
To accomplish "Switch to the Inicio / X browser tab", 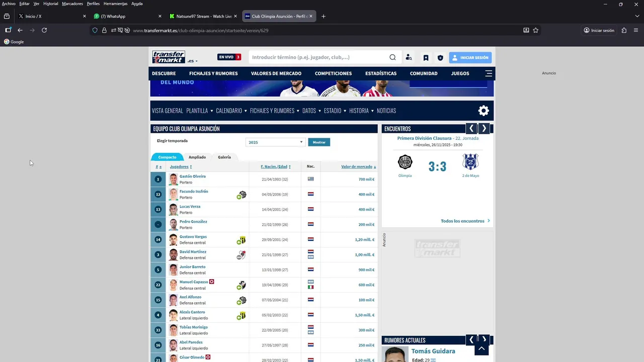I will coord(51,16).
